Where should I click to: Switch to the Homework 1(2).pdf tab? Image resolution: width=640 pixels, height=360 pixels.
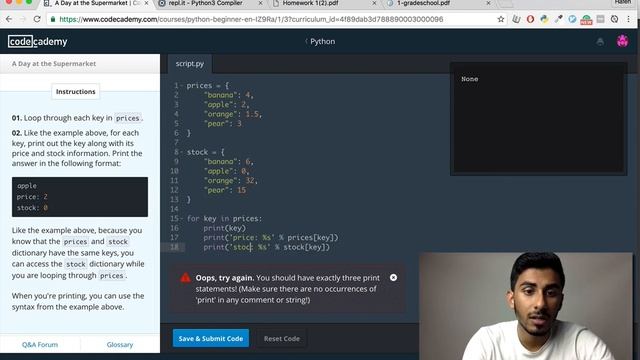click(x=310, y=3)
